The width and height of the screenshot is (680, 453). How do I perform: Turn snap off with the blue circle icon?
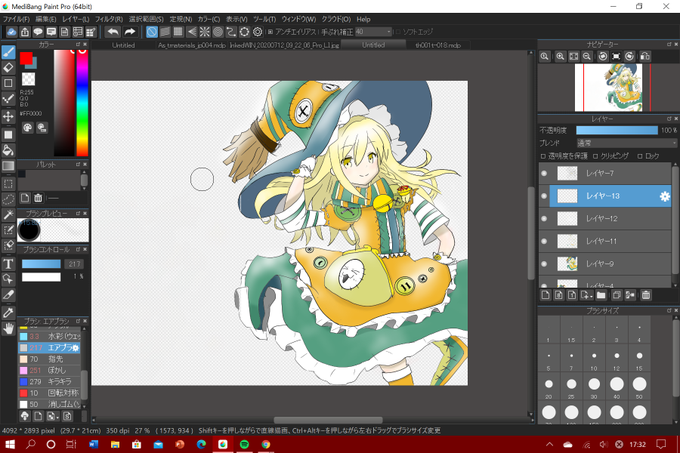pyautogui.click(x=152, y=32)
